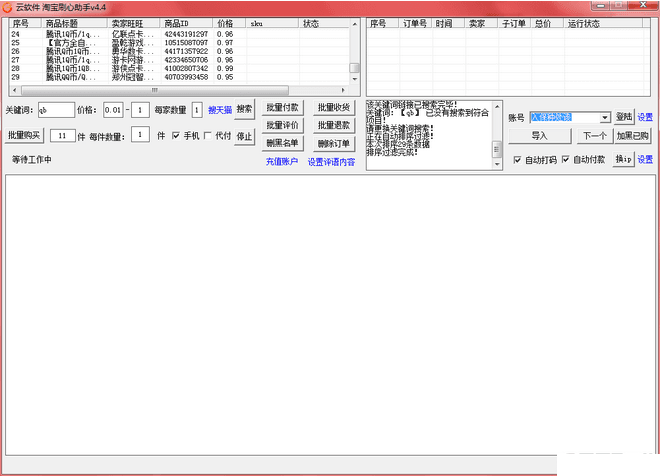Viewport: 660px width, 476px height.
Task: Click the 运行状态 column header
Action: click(584, 22)
